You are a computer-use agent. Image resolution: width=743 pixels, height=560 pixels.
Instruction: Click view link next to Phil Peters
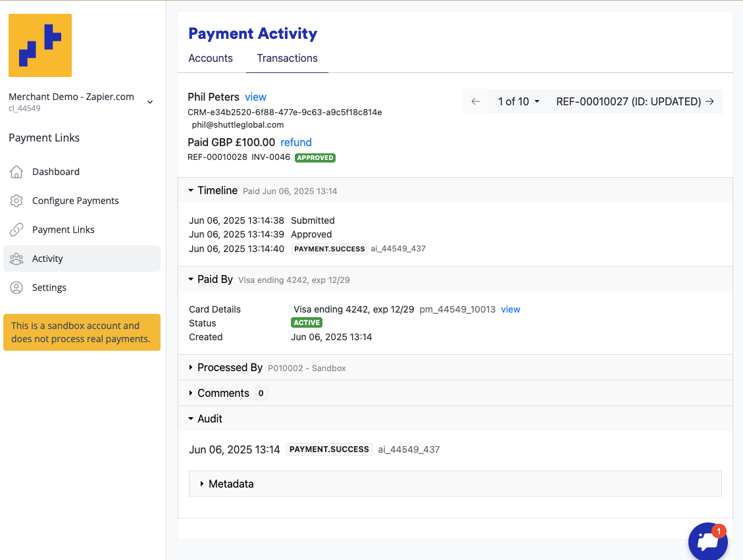click(x=255, y=97)
